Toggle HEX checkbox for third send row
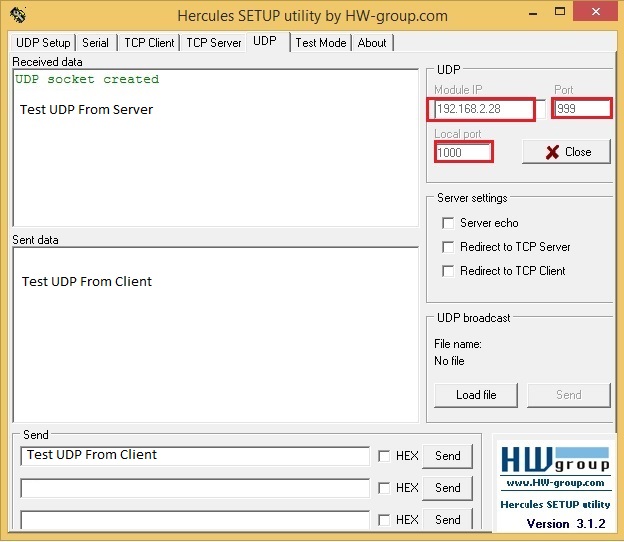The image size is (624, 542). [384, 520]
